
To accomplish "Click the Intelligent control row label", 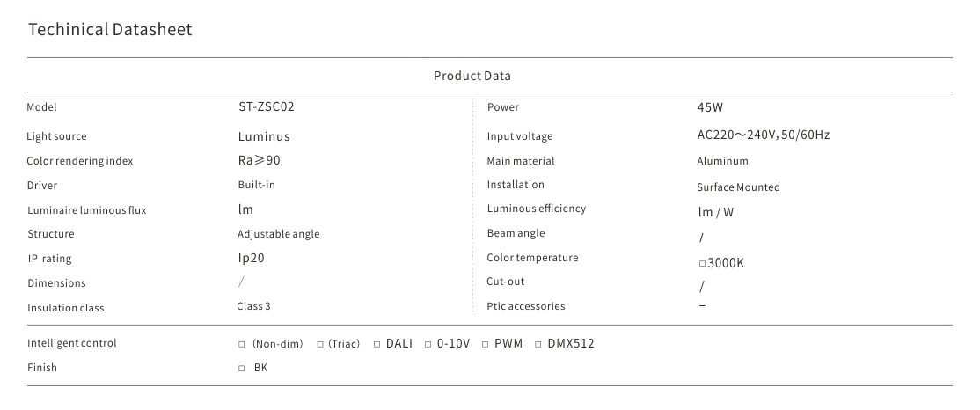I will pyautogui.click(x=72, y=343).
